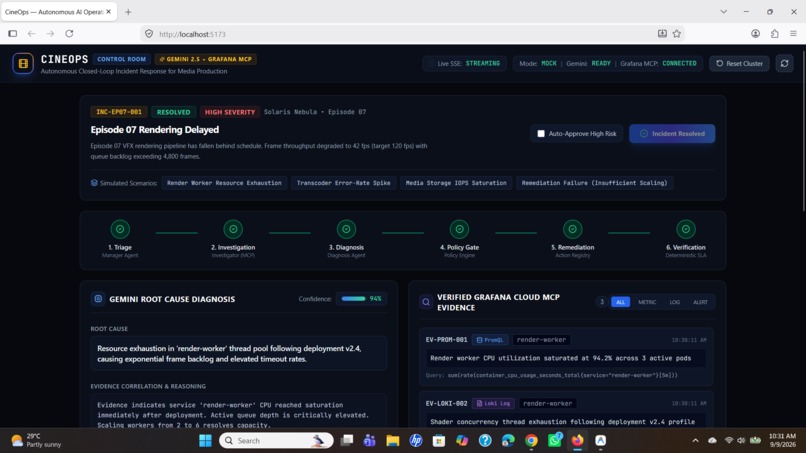This screenshot has width=806, height=453.
Task: Open the list all tabs dropdown arrow
Action: [x=723, y=11]
